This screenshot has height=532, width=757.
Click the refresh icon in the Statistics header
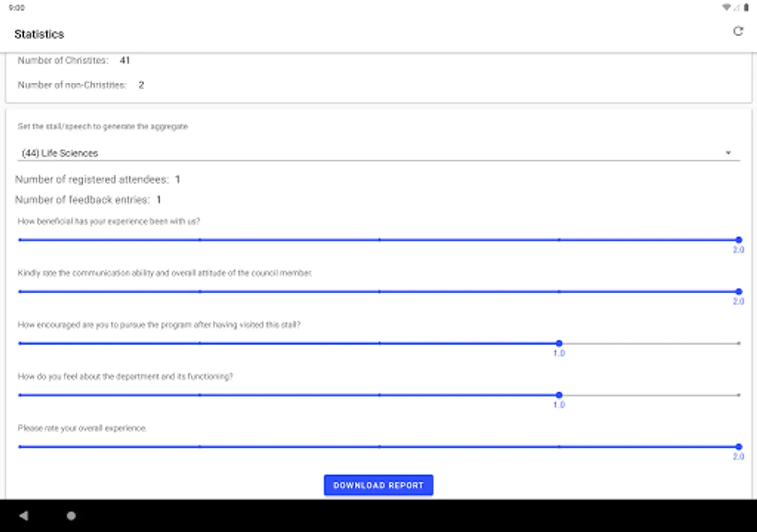(x=737, y=31)
